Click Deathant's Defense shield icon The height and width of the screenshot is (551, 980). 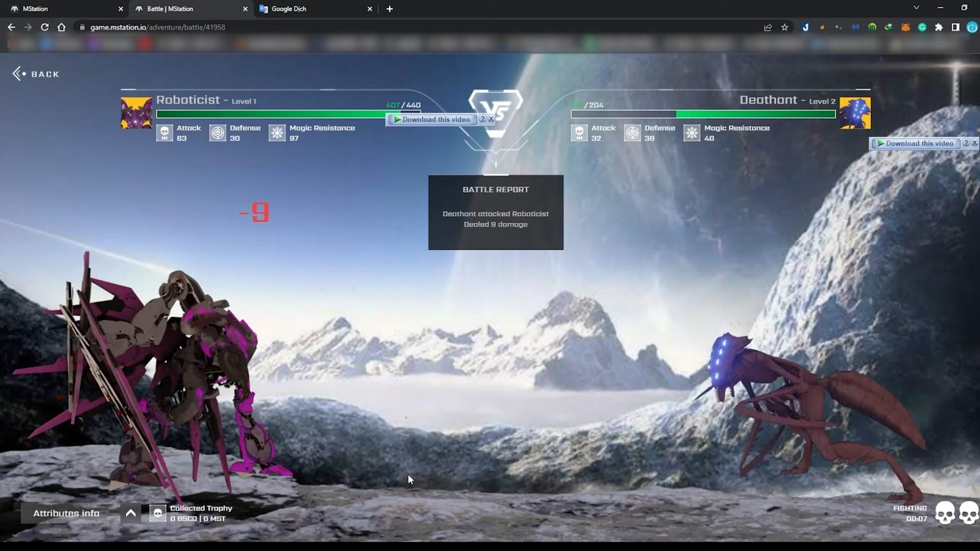tap(632, 133)
